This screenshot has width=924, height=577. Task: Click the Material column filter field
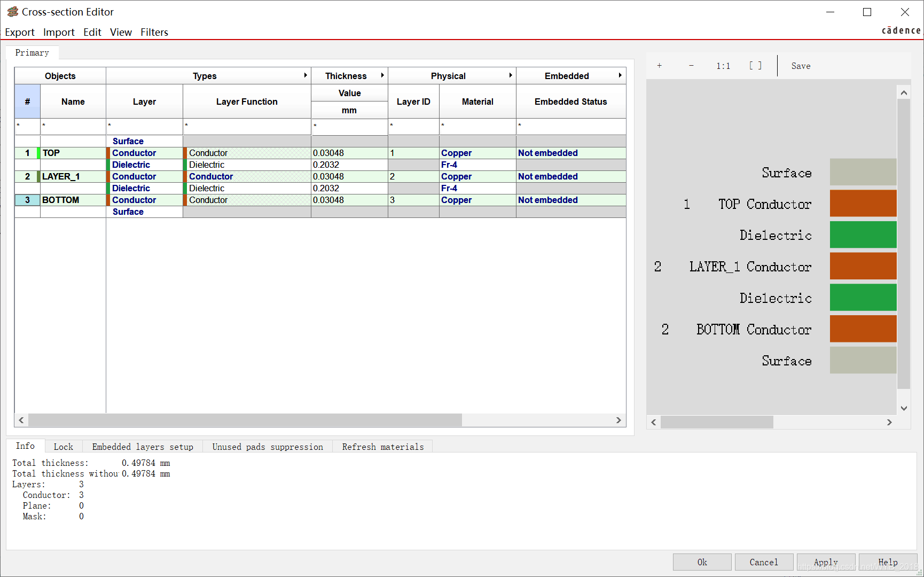[x=477, y=127]
